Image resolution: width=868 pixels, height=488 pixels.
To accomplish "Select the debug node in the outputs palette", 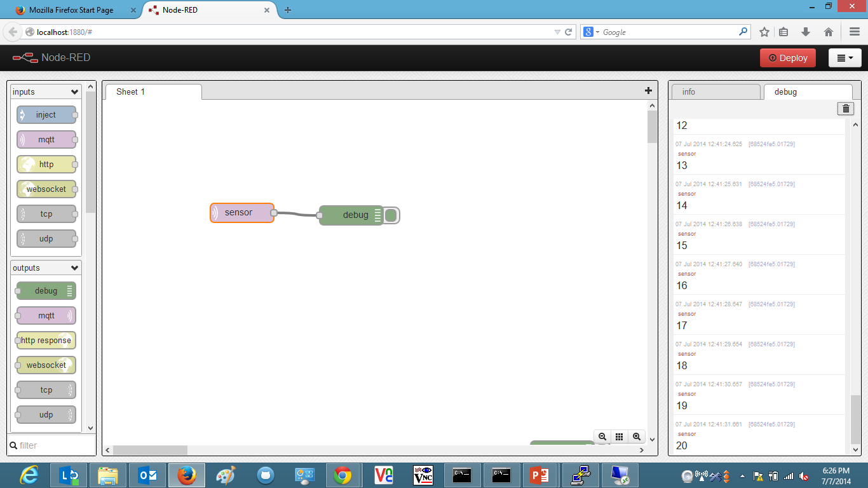I will (46, 291).
